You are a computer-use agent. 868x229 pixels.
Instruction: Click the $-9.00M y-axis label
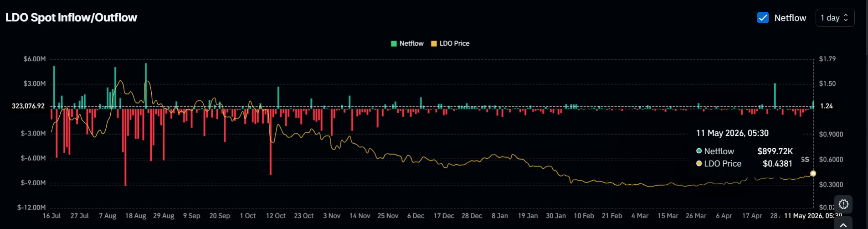click(x=33, y=183)
